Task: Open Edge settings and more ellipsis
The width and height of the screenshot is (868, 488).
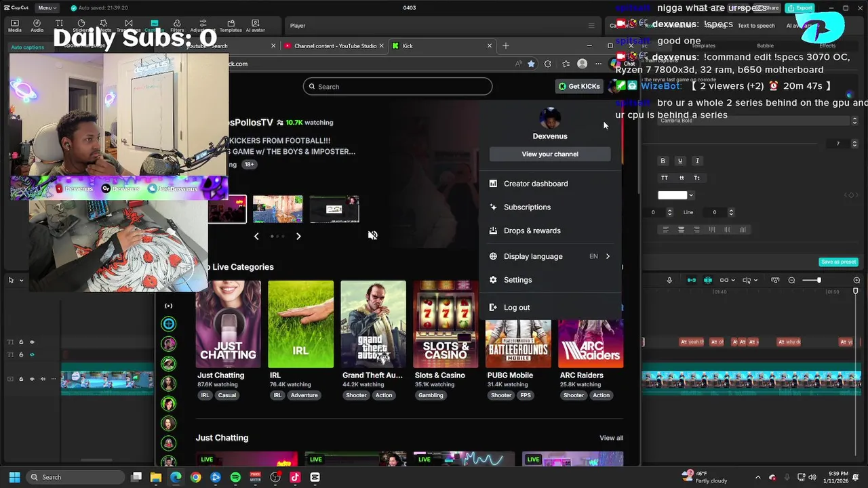Action: point(598,64)
